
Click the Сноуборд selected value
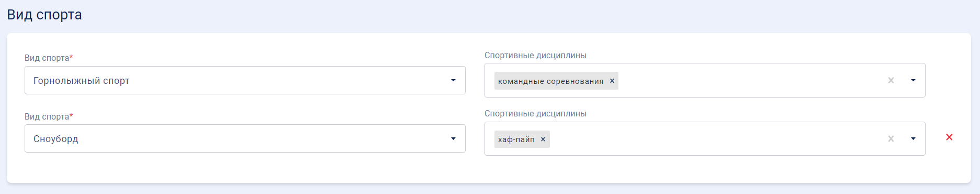(x=56, y=139)
